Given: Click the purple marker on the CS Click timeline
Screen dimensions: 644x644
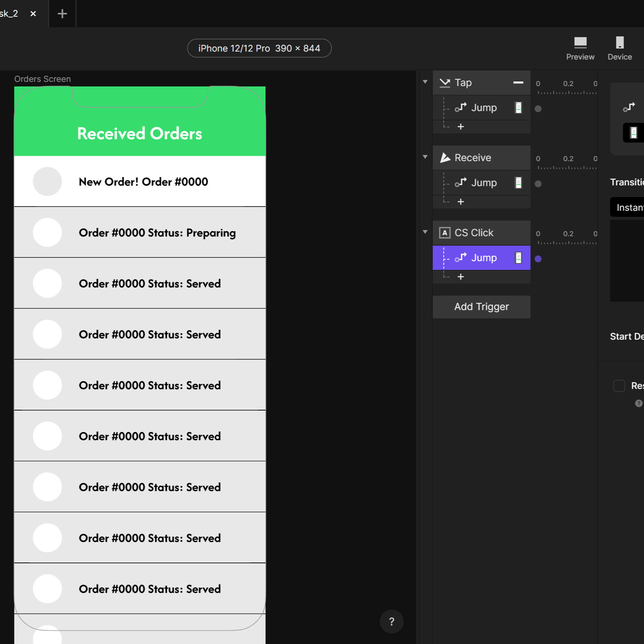Looking at the screenshot, I should (538, 259).
